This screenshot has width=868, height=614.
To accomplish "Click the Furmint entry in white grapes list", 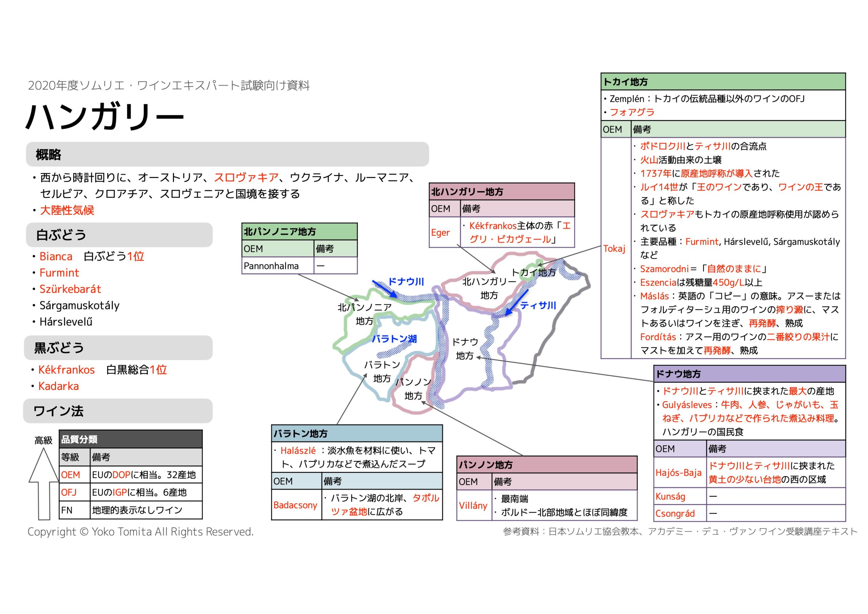I will click(59, 273).
